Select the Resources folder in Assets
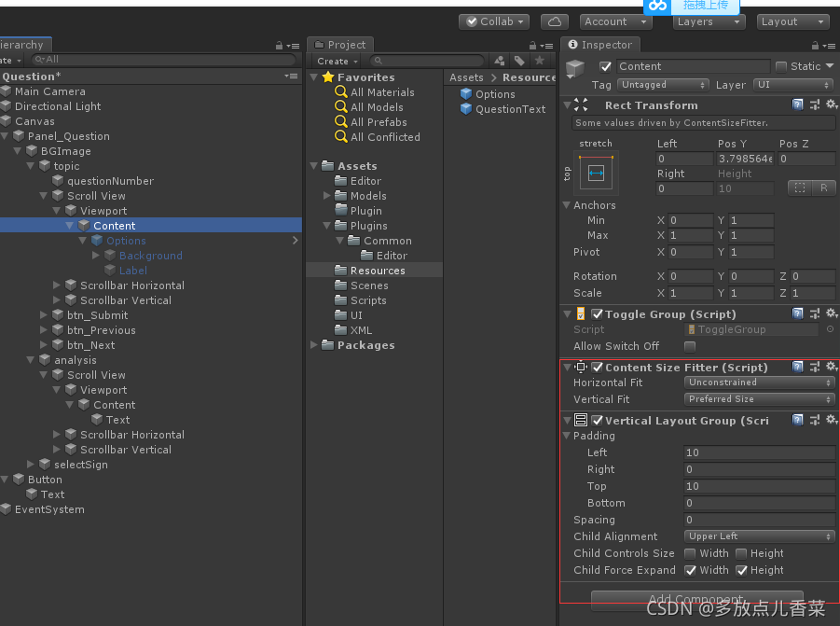The width and height of the screenshot is (840, 626). 374,271
